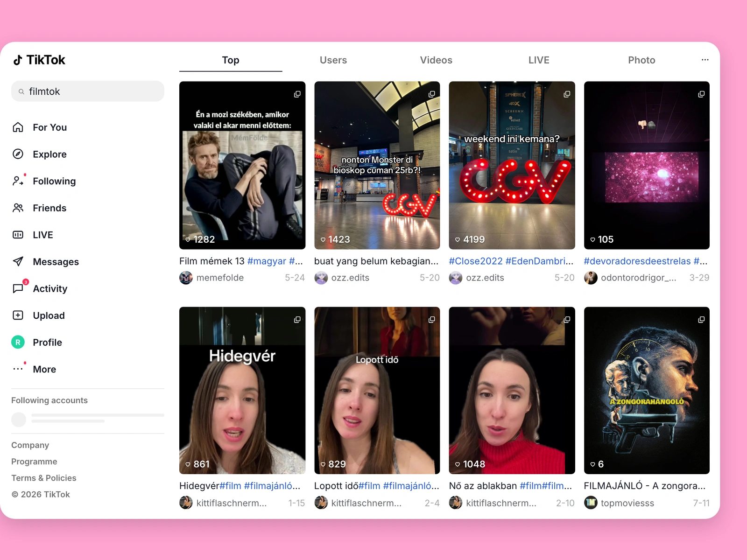The width and height of the screenshot is (747, 560).
Task: Open the Following people icon
Action: tap(18, 181)
